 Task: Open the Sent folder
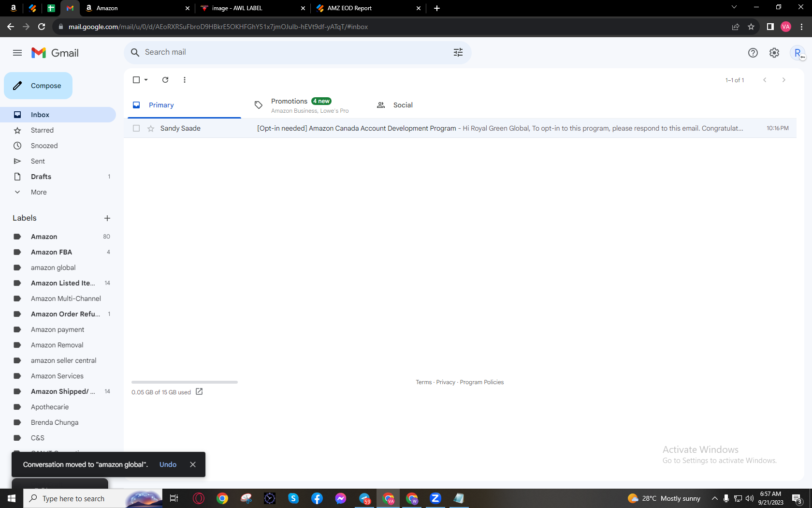tap(58, 161)
